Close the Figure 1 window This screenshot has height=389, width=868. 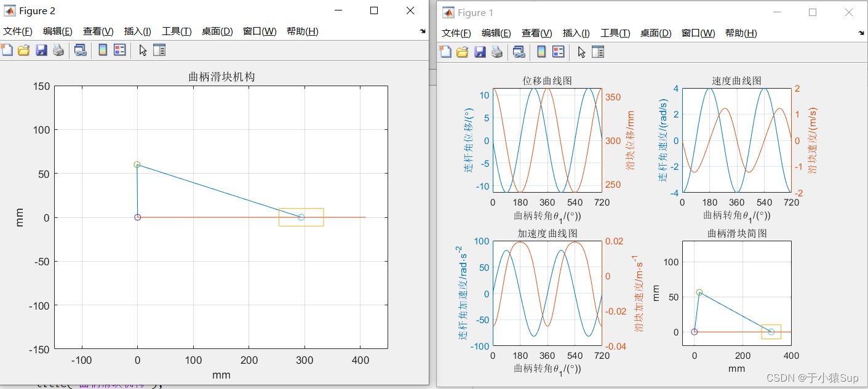pyautogui.click(x=849, y=12)
